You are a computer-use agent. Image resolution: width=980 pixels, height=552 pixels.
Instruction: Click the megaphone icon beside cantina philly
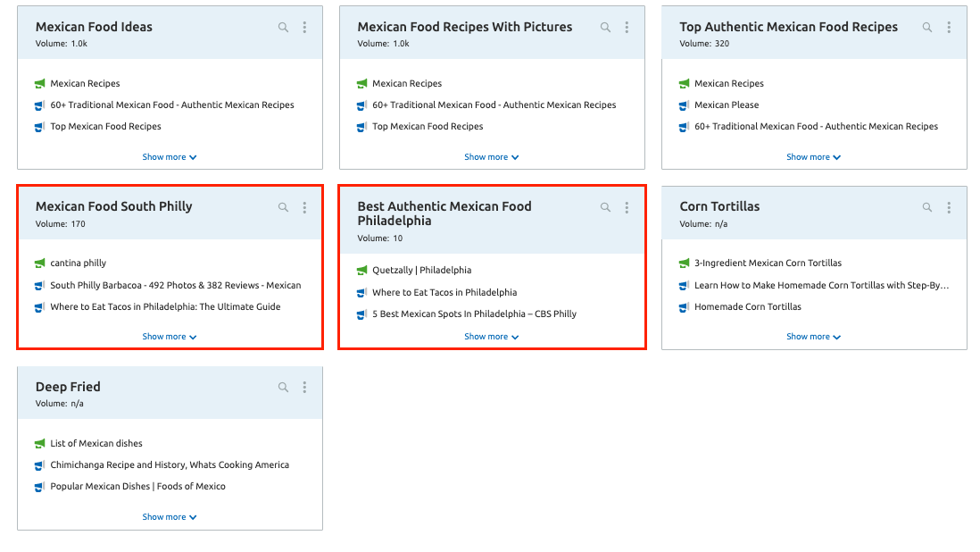point(39,263)
